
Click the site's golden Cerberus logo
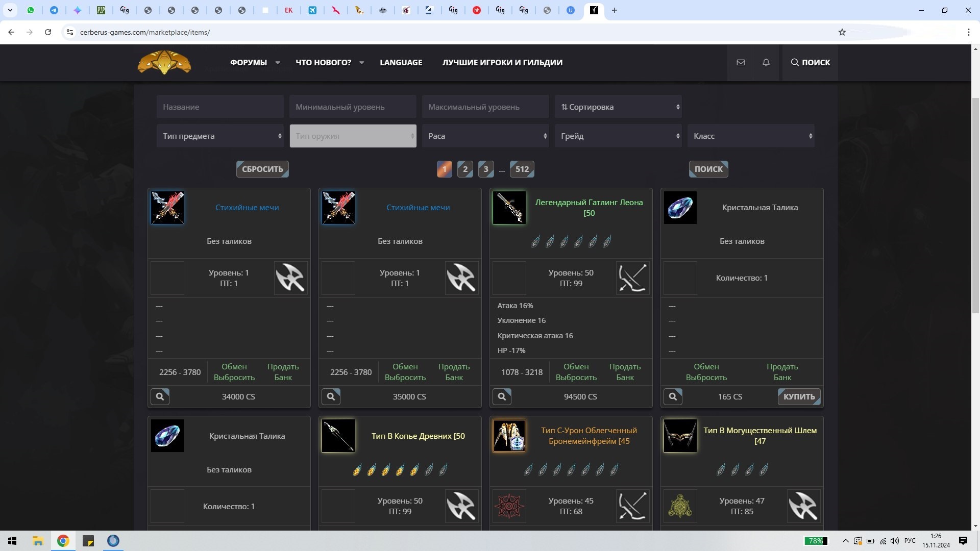(164, 63)
